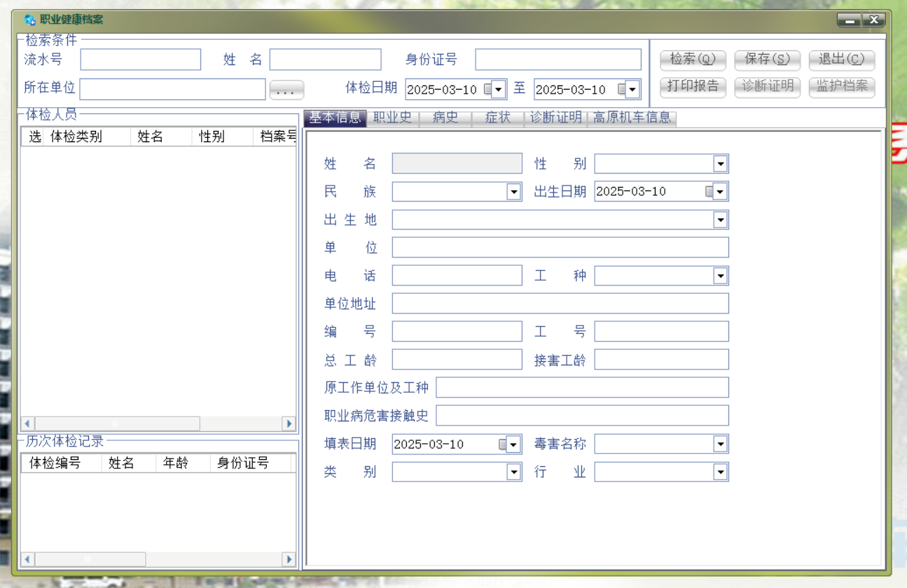The image size is (907, 588).
Task: Click the "..." browse button beside 所在单位
Action: click(x=286, y=90)
